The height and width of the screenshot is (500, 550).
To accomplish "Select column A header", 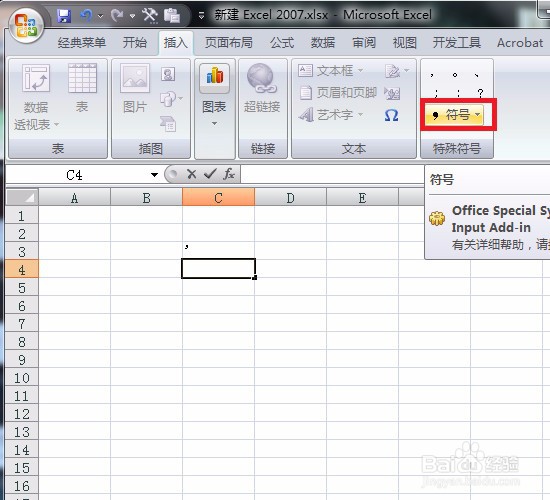I will [x=74, y=197].
